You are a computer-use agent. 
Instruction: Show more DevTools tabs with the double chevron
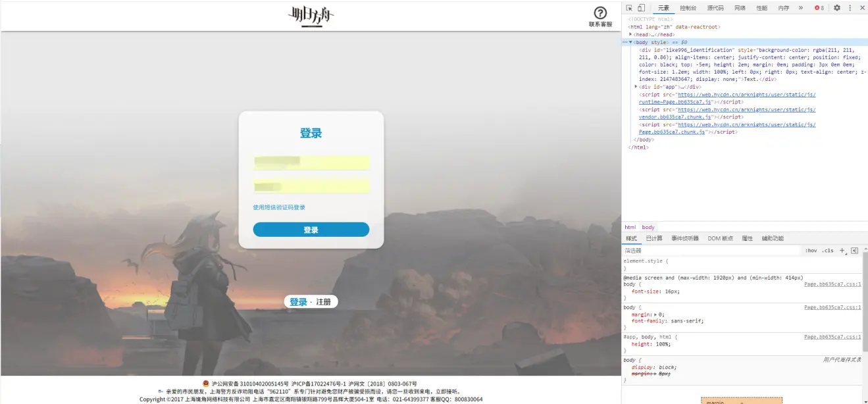801,8
